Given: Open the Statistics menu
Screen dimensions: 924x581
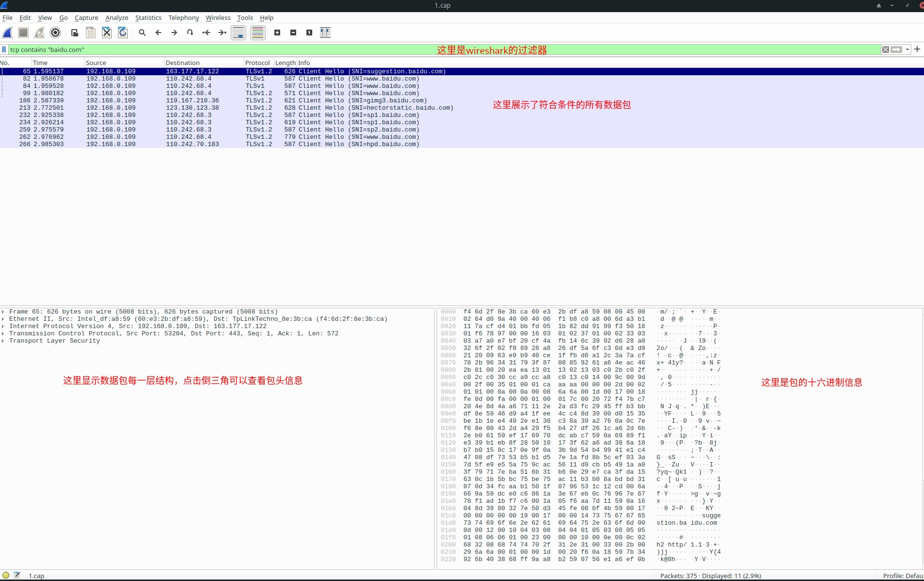Looking at the screenshot, I should (x=148, y=17).
